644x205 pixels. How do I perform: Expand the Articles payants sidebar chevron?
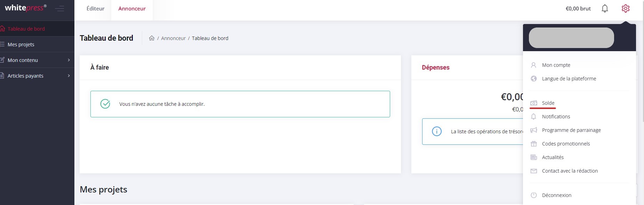(69, 76)
